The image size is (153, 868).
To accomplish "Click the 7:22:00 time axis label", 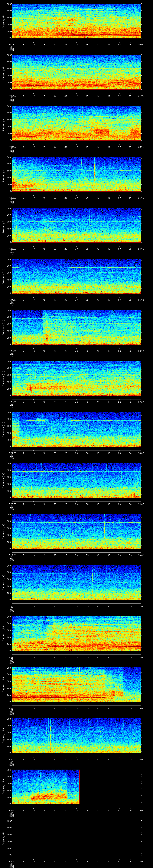I will tap(12, 198).
